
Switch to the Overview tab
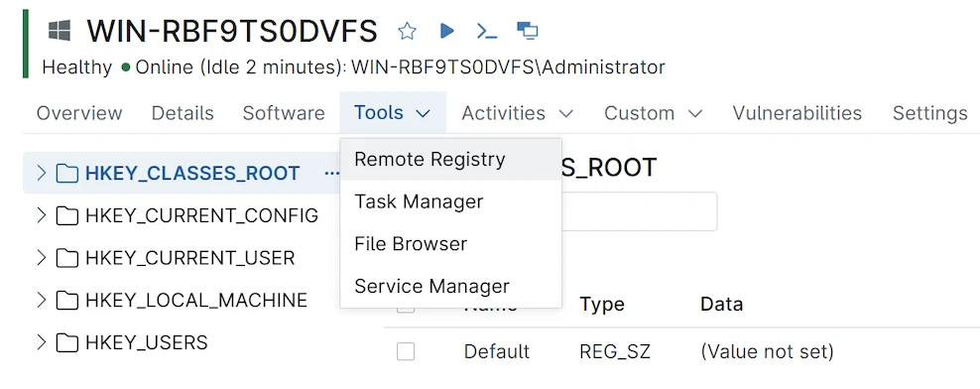coord(79,113)
